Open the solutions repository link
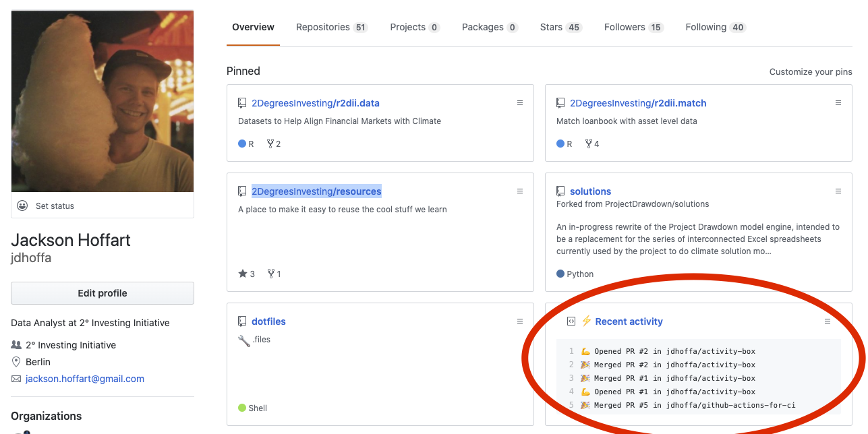 590,191
